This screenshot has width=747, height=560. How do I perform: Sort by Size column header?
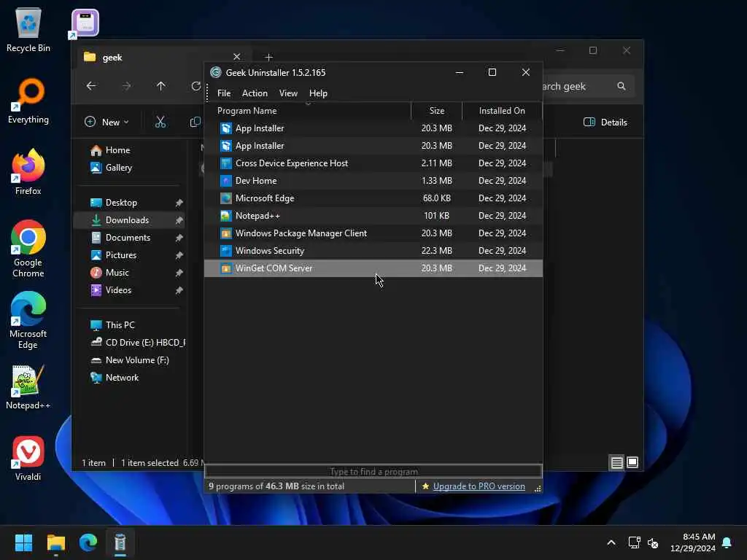(436, 111)
